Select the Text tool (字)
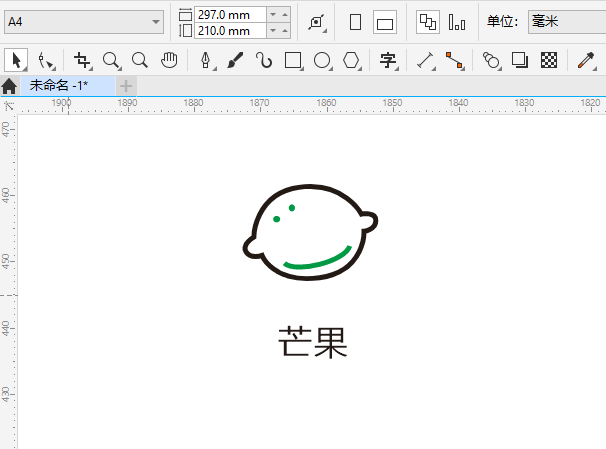This screenshot has height=449, width=606. [x=388, y=61]
